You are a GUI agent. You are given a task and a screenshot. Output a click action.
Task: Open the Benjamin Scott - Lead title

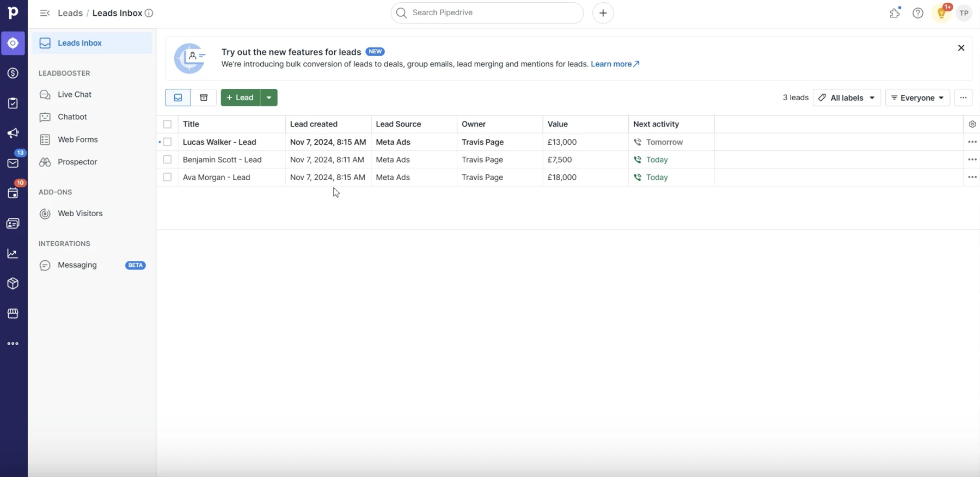(222, 160)
